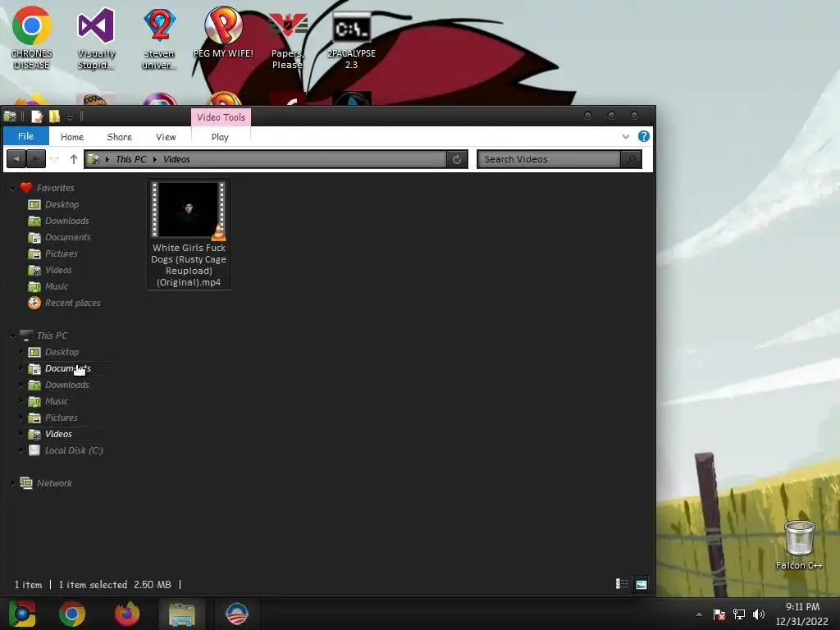Go back with the Back arrow button
This screenshot has height=630, width=840.
[x=16, y=158]
